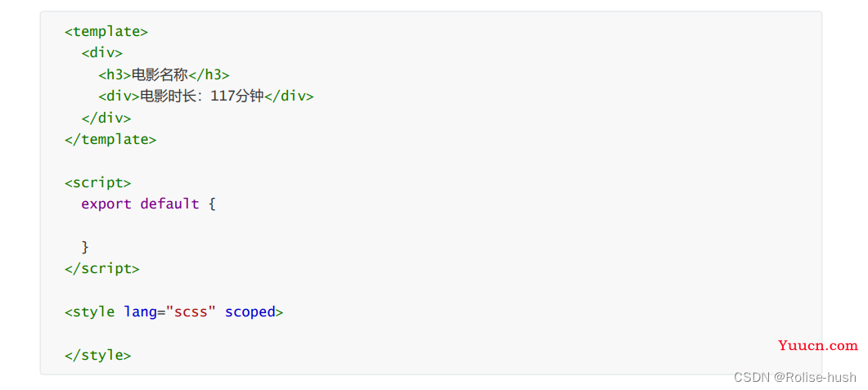868x390 pixels.
Task: Click the closing curly brace in script
Action: click(x=85, y=247)
